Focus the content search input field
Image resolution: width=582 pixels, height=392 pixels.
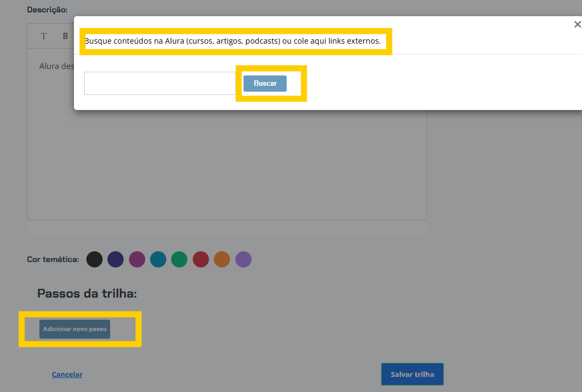(160, 84)
